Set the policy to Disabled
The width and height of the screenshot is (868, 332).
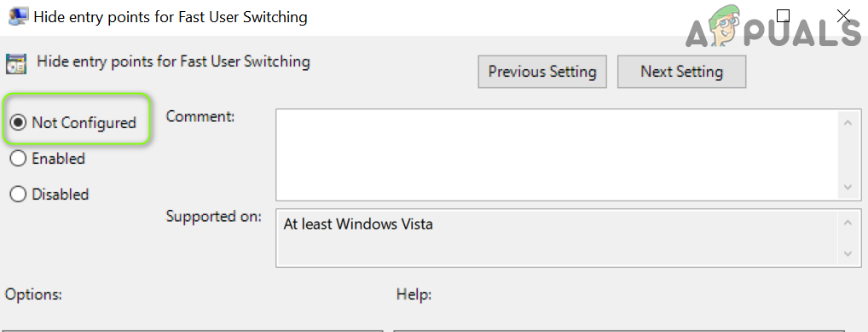click(x=18, y=195)
